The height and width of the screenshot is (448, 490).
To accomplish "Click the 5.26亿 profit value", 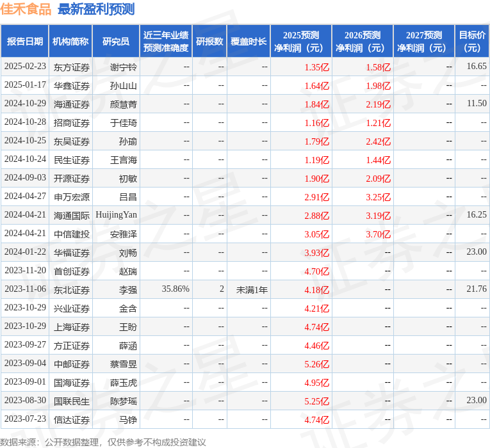I will (x=317, y=364).
